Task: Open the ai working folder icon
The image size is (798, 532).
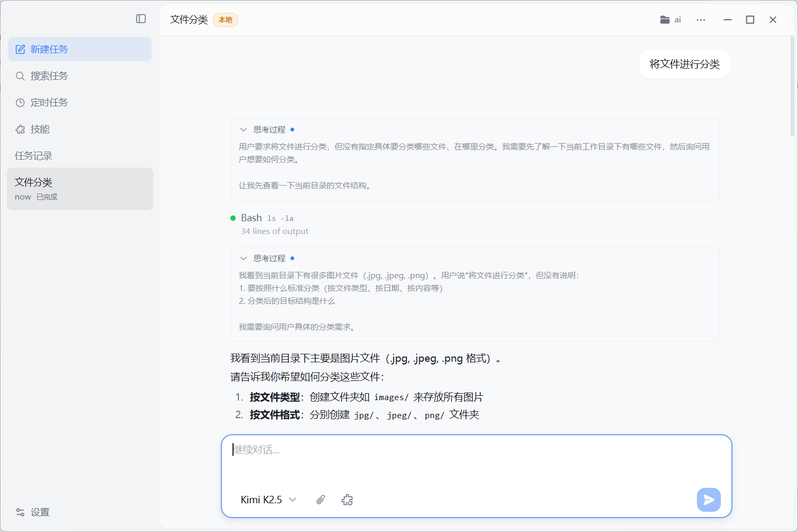Action: (664, 19)
